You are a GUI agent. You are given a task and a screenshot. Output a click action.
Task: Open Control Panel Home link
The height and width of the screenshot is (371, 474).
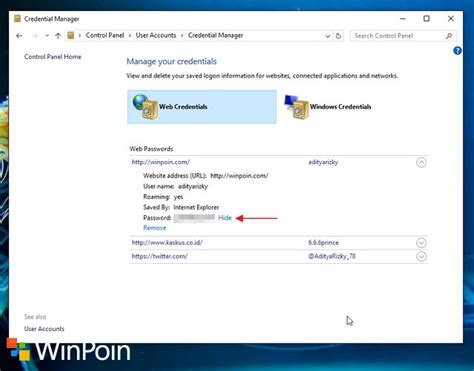(x=53, y=57)
